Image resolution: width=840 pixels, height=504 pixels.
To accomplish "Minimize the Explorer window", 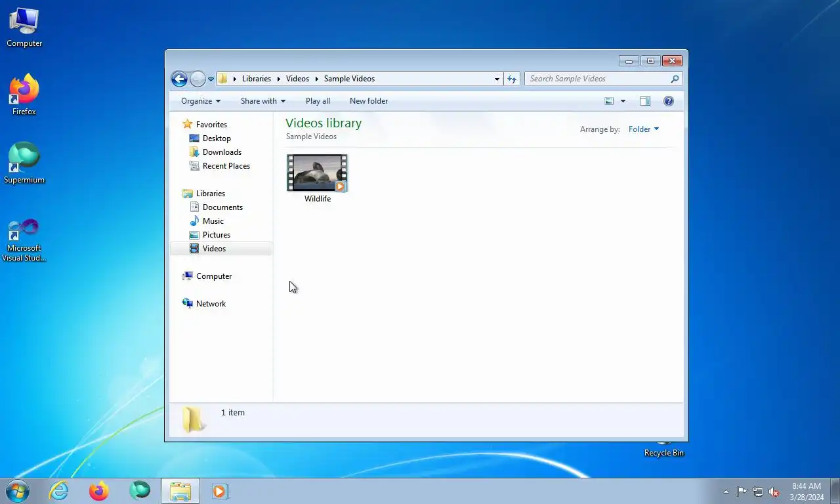I will pyautogui.click(x=629, y=61).
